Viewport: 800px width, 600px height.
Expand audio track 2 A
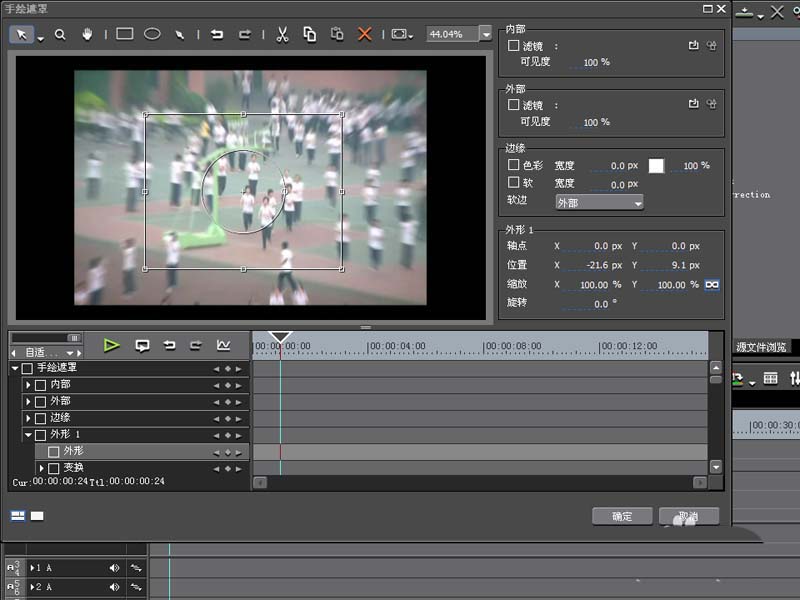coord(33,587)
